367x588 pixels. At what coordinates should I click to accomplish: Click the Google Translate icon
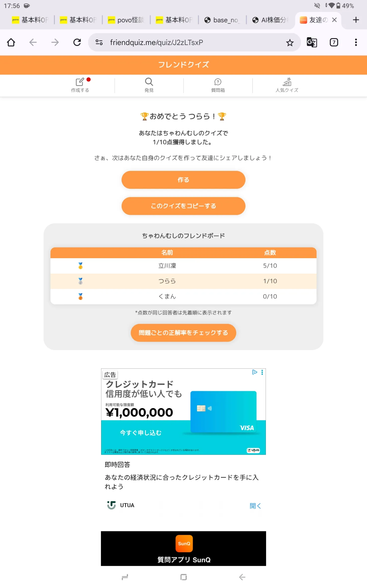[312, 43]
